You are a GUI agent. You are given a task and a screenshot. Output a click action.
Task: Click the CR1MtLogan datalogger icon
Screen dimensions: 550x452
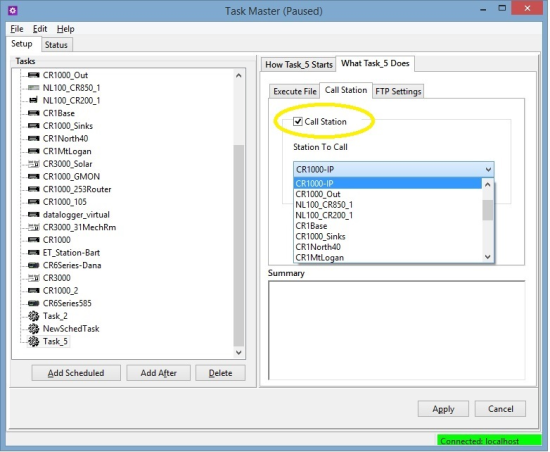[x=34, y=151]
